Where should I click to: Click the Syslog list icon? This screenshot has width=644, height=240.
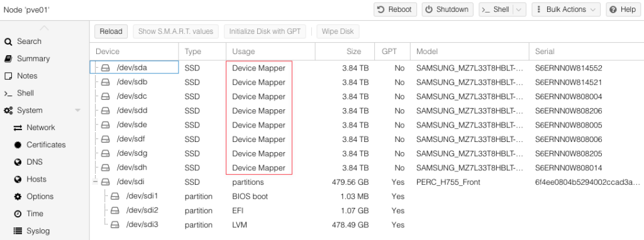18,231
